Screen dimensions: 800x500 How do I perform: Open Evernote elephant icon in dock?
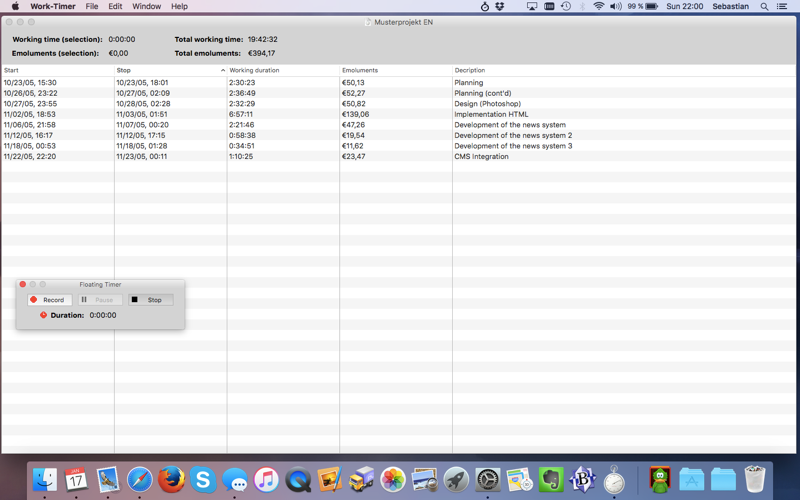coord(551,479)
